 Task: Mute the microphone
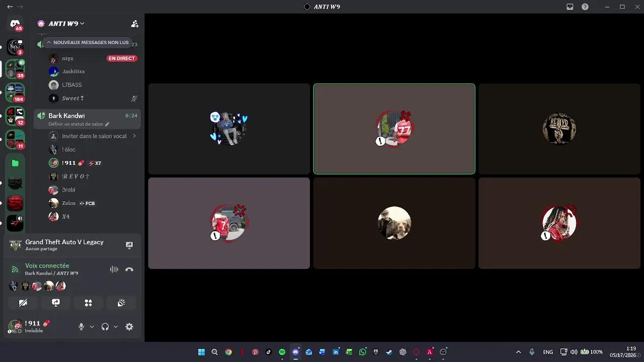pos(81,327)
